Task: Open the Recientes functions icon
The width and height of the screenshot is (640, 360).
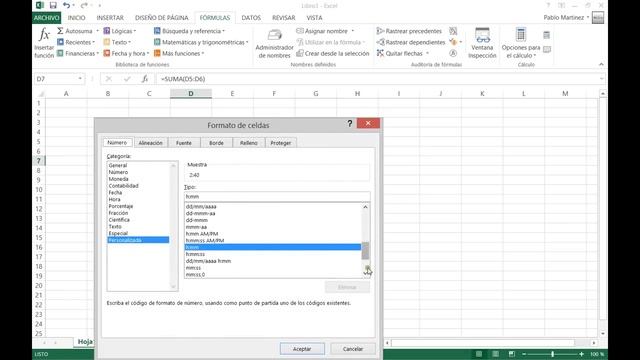Action: pos(60,42)
